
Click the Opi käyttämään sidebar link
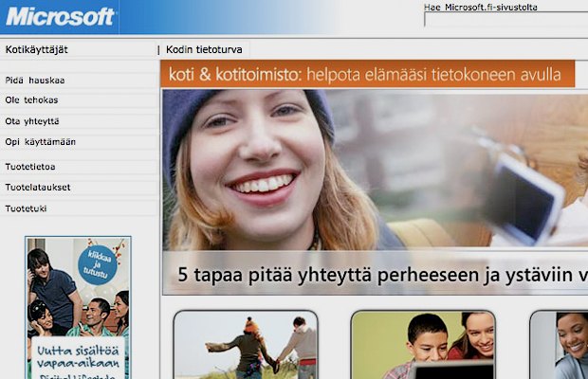click(41, 142)
